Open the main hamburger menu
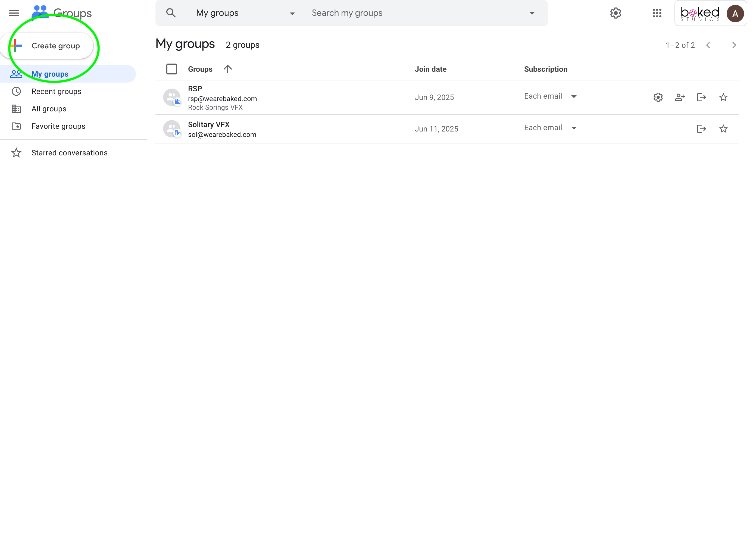756x558 pixels. point(14,13)
